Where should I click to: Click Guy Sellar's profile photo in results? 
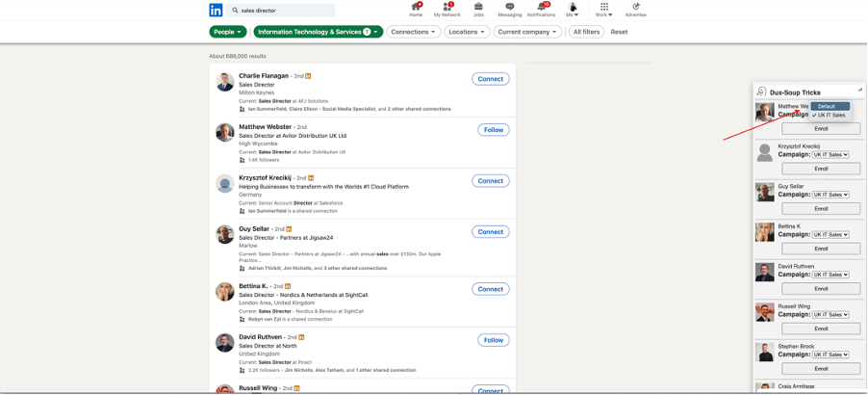tap(225, 234)
